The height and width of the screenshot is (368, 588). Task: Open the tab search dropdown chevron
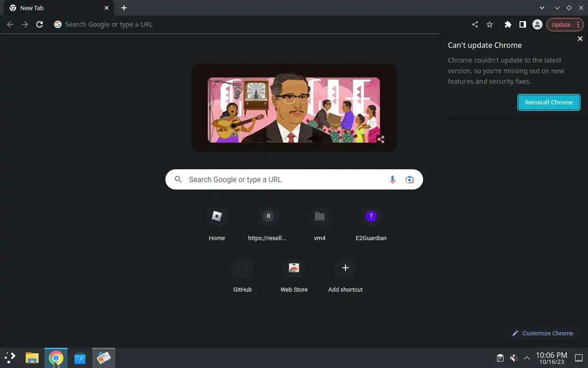click(x=542, y=8)
